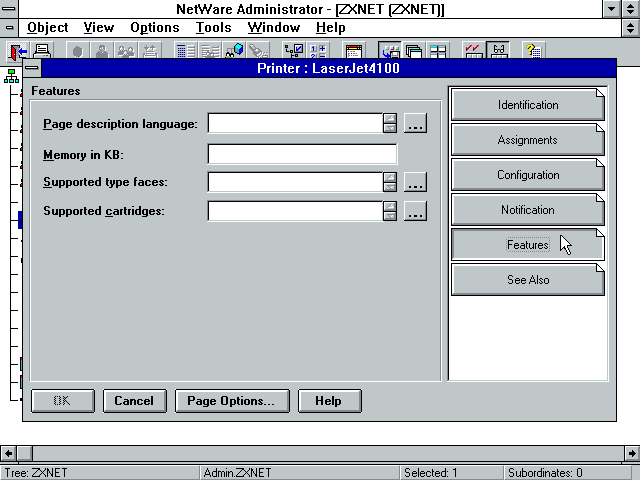Viewport: 640px width, 480px height.
Task: Click down arrow of Supported type faces spinner
Action: (x=390, y=187)
